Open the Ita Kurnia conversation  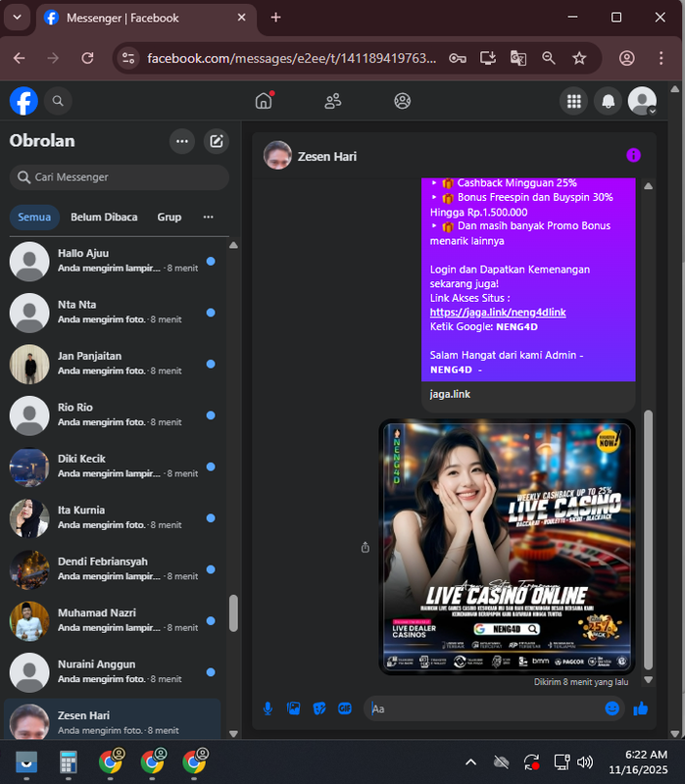click(x=113, y=518)
